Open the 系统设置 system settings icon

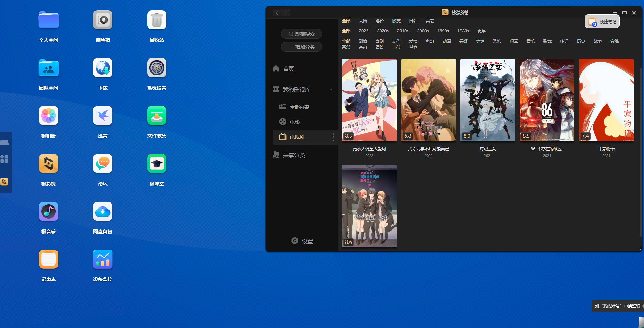[157, 68]
